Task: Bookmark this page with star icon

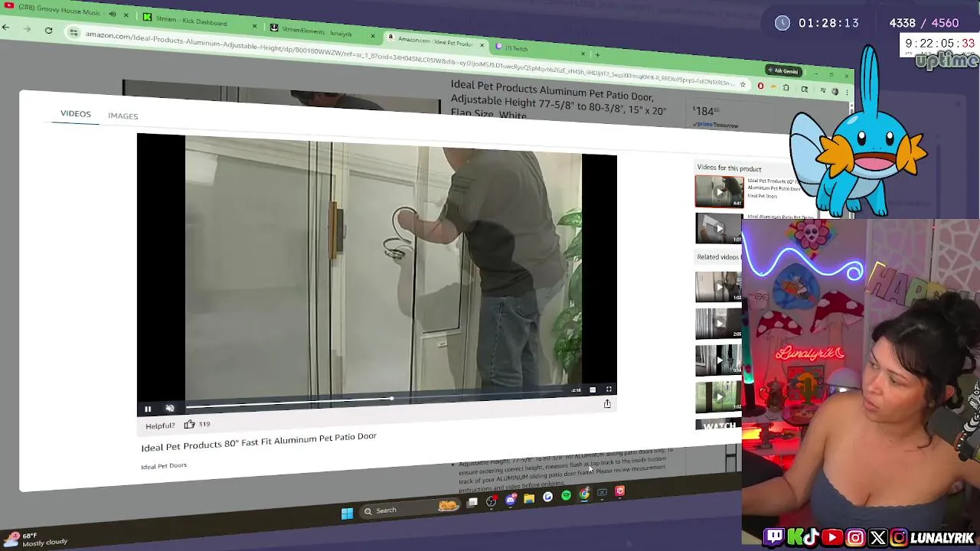Action: point(742,84)
